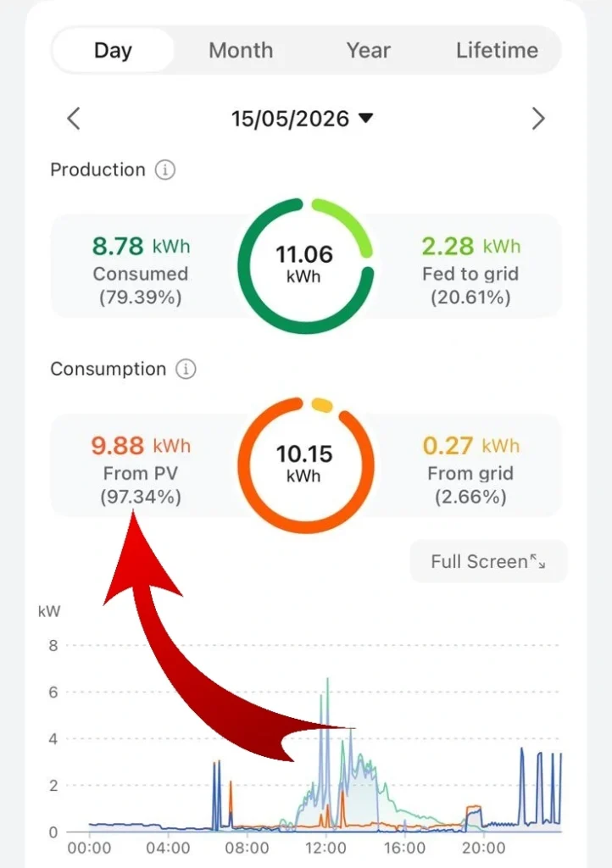Switch to the Lifetime tab
612x868 pixels.
[x=497, y=50]
